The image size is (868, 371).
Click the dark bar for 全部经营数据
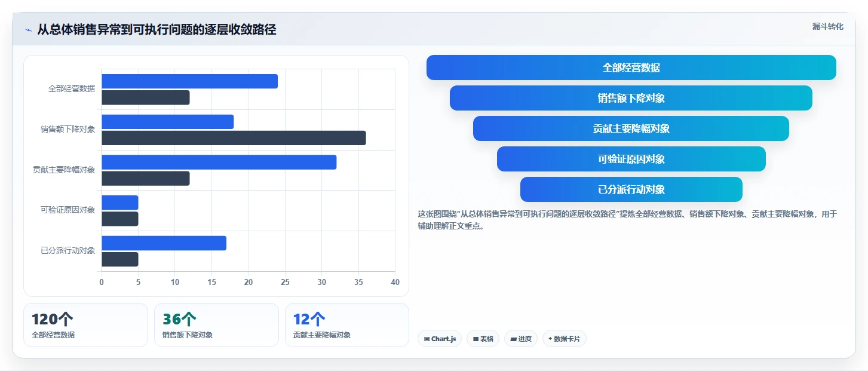[x=146, y=97]
